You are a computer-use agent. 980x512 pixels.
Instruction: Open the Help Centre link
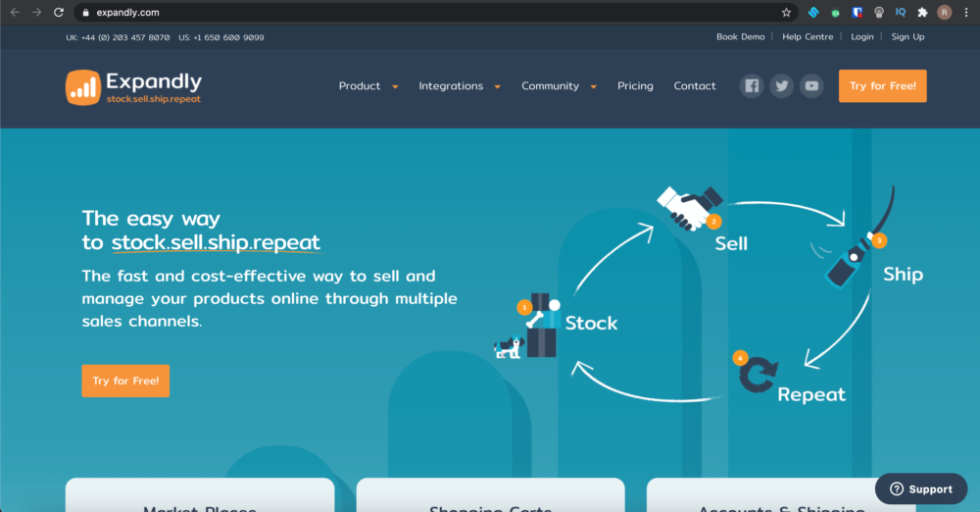[808, 37]
